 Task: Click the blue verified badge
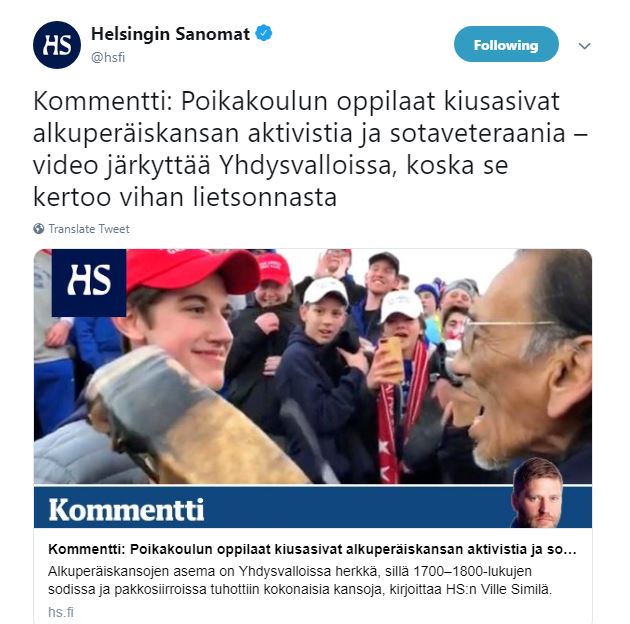point(264,33)
